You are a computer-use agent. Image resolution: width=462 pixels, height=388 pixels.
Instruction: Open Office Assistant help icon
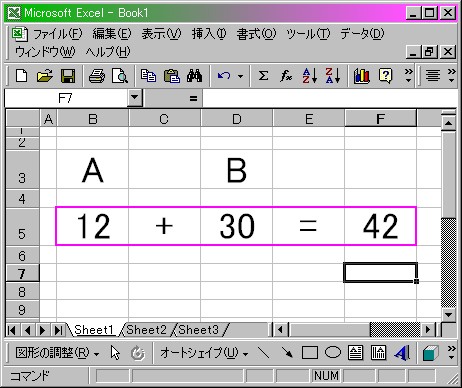click(x=385, y=76)
